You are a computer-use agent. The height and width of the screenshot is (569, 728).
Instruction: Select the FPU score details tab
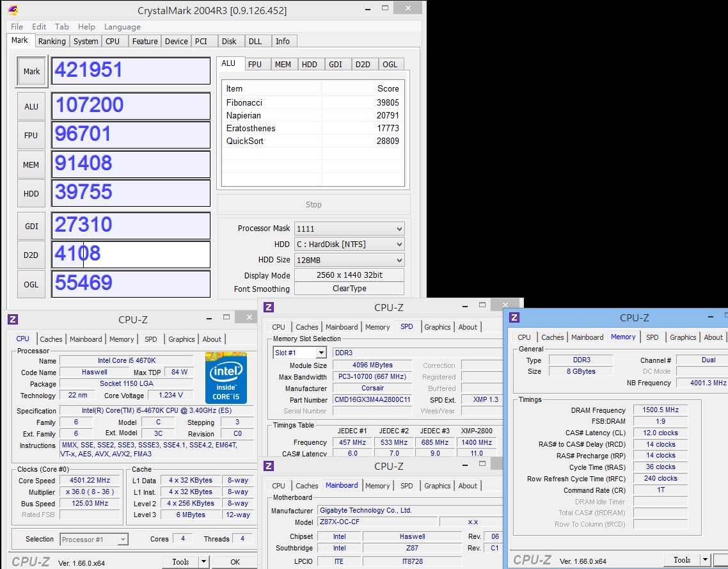click(x=255, y=64)
